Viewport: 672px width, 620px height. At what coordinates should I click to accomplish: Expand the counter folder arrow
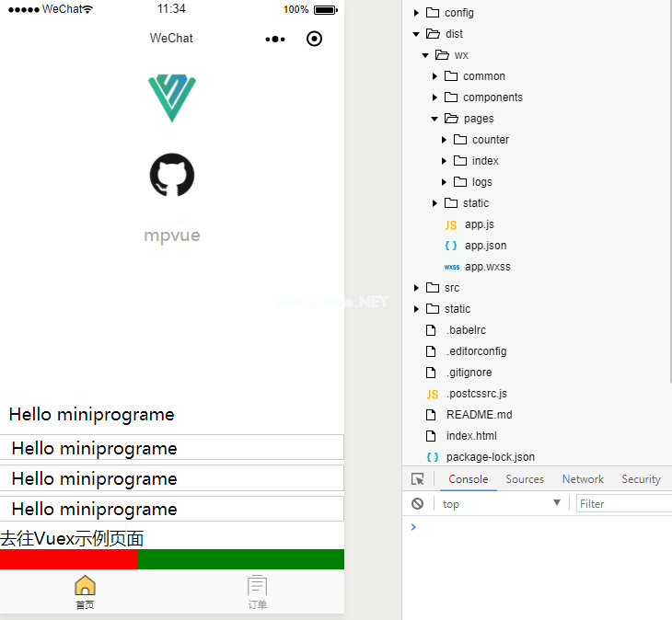tap(444, 140)
